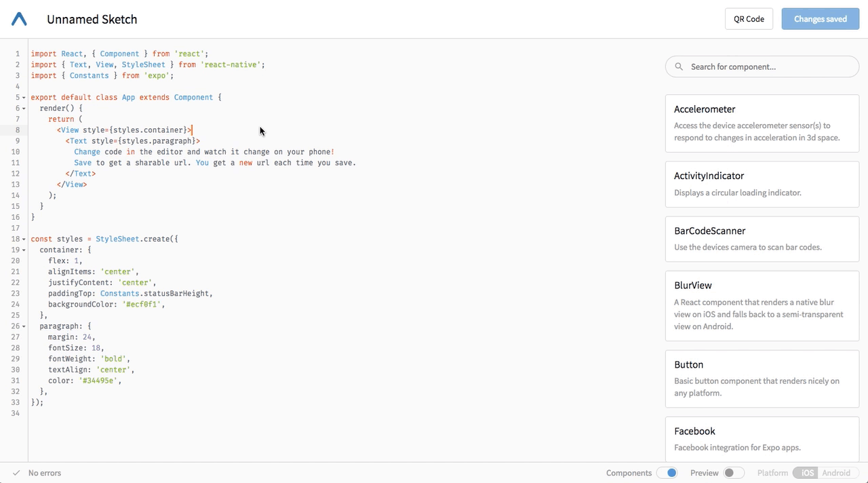This screenshot has height=483, width=868.
Task: Click the justifyContent: 'center' line
Action: [x=102, y=283]
